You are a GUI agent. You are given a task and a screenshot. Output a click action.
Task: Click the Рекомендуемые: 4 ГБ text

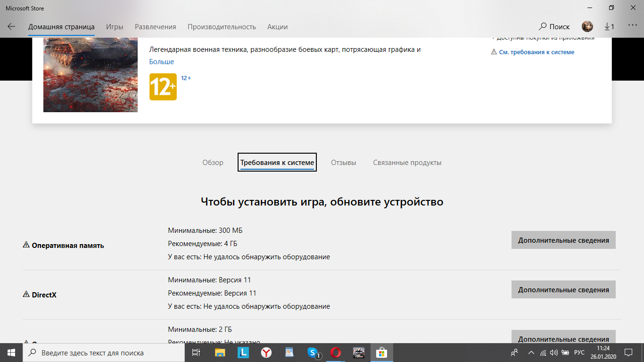pyautogui.click(x=202, y=244)
